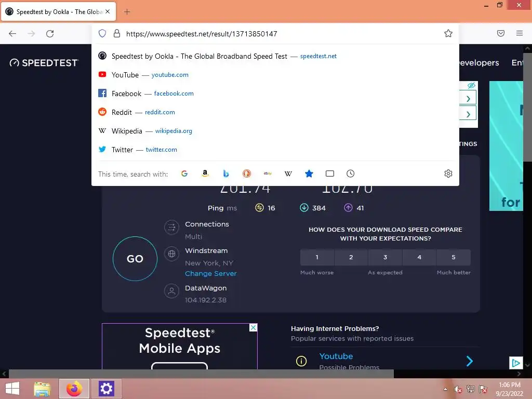Click the IP address 104.192.2.38
Viewport: 532px width, 399px height.
[206, 300]
